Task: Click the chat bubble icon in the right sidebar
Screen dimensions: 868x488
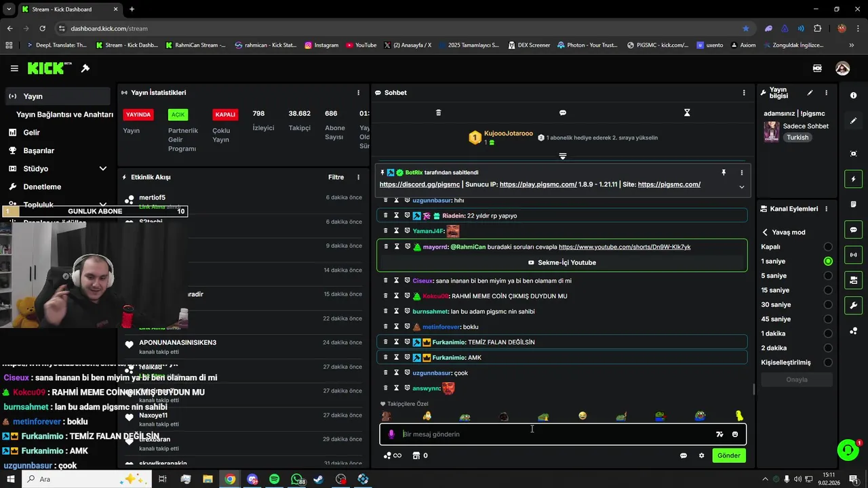Action: tap(853, 230)
